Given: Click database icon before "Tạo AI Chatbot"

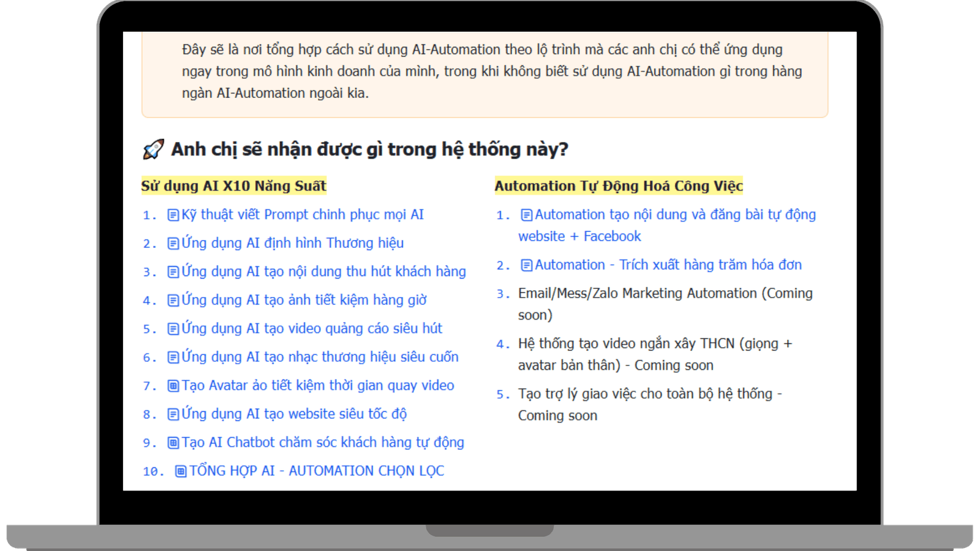Looking at the screenshot, I should (x=173, y=443).
